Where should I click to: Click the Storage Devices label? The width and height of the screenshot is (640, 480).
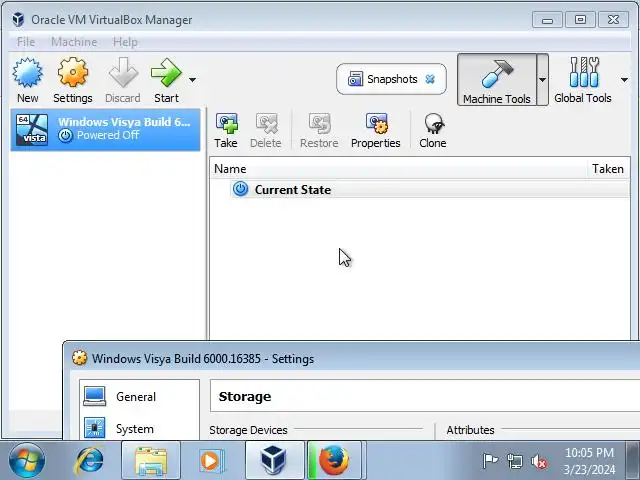click(x=248, y=430)
